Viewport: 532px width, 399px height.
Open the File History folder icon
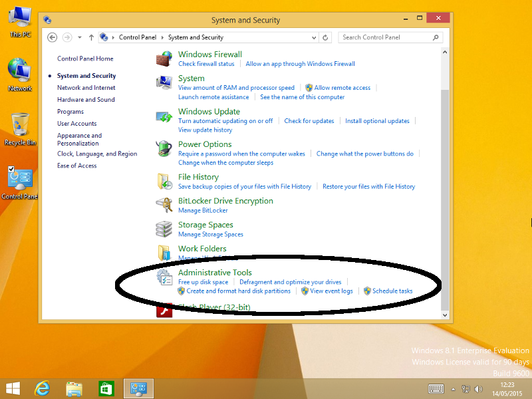coord(164,182)
